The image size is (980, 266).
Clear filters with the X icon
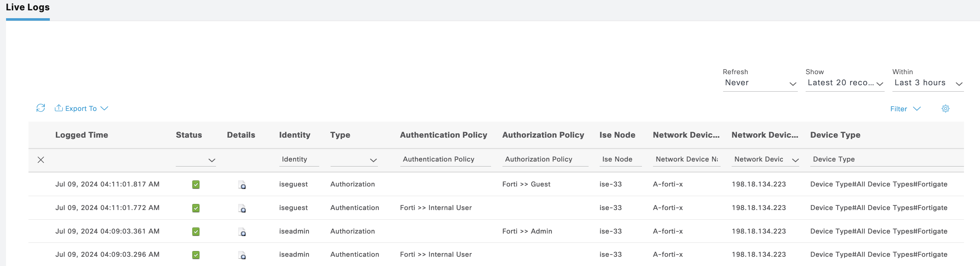(x=41, y=160)
